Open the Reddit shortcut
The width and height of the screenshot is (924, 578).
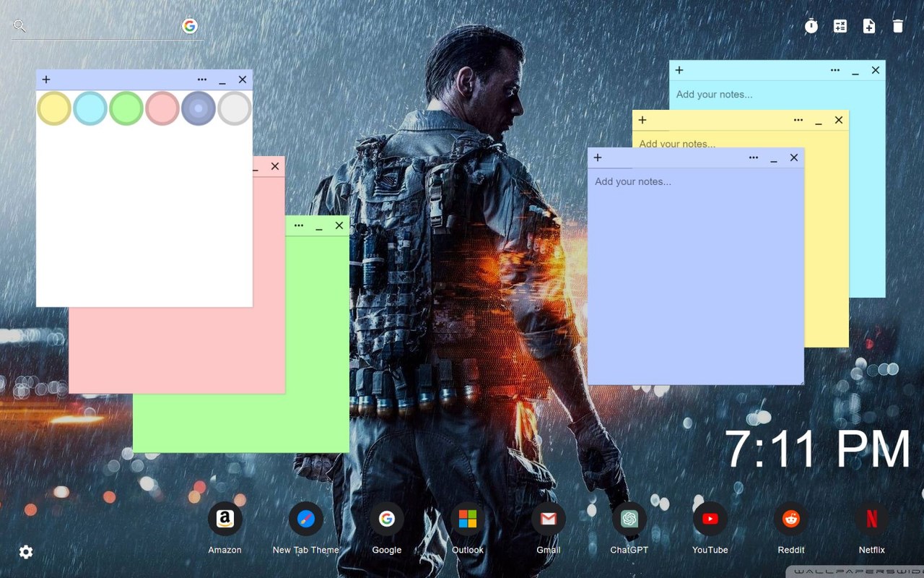click(791, 519)
